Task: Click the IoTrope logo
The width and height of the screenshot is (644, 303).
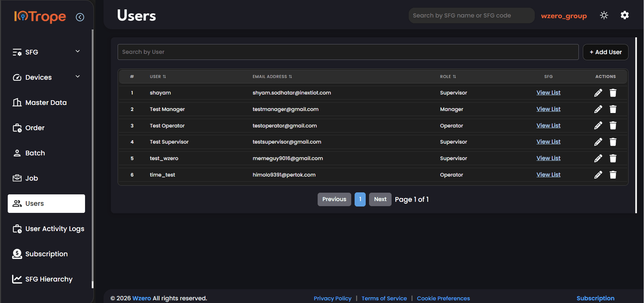Action: 40,16
